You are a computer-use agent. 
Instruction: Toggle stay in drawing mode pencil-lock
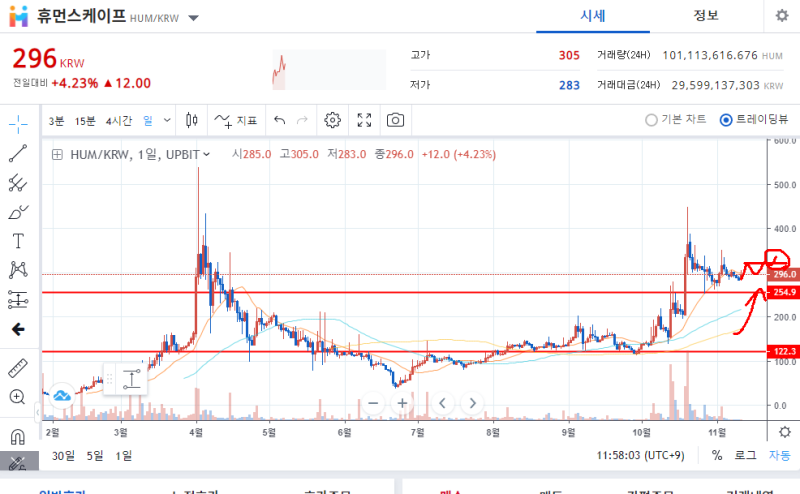[18, 463]
